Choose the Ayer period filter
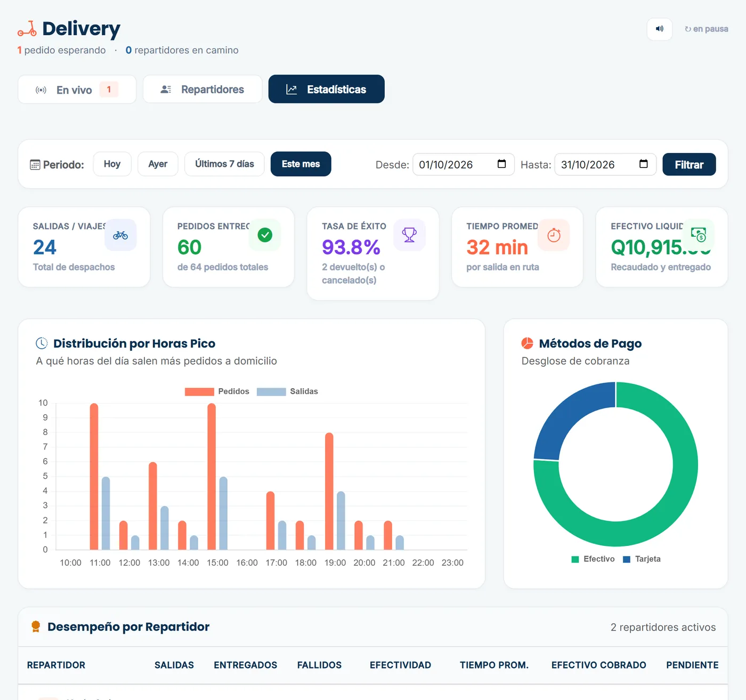 [x=158, y=164]
